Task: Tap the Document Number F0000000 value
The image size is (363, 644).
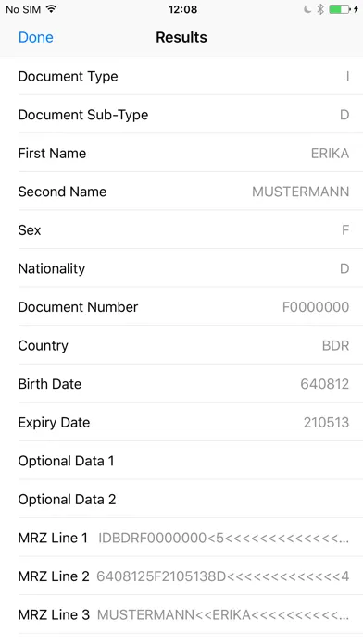Action: click(x=316, y=307)
